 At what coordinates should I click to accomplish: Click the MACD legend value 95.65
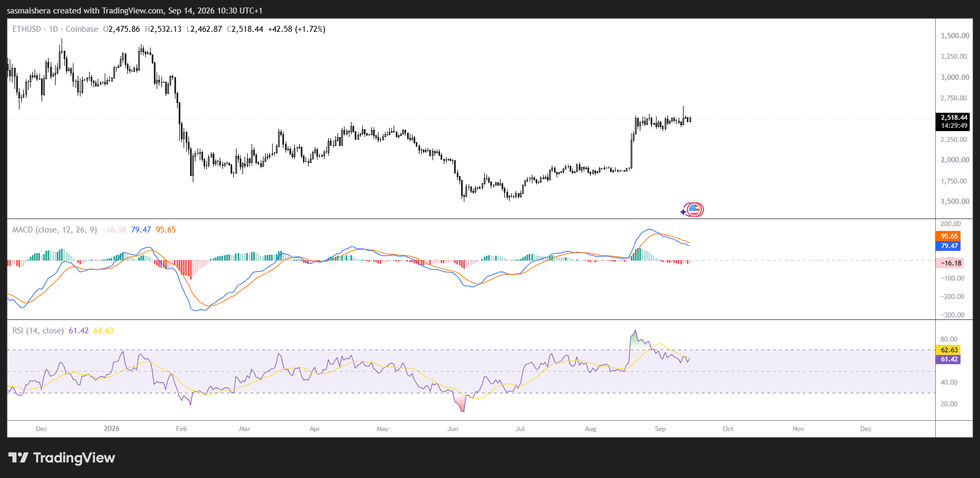pos(166,230)
